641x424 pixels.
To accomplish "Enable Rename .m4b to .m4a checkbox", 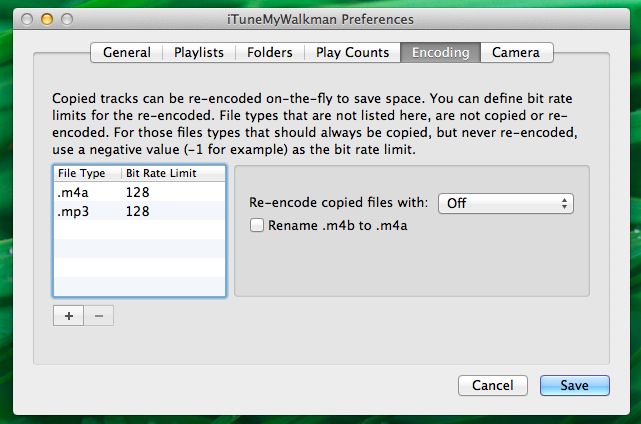I will [x=257, y=225].
